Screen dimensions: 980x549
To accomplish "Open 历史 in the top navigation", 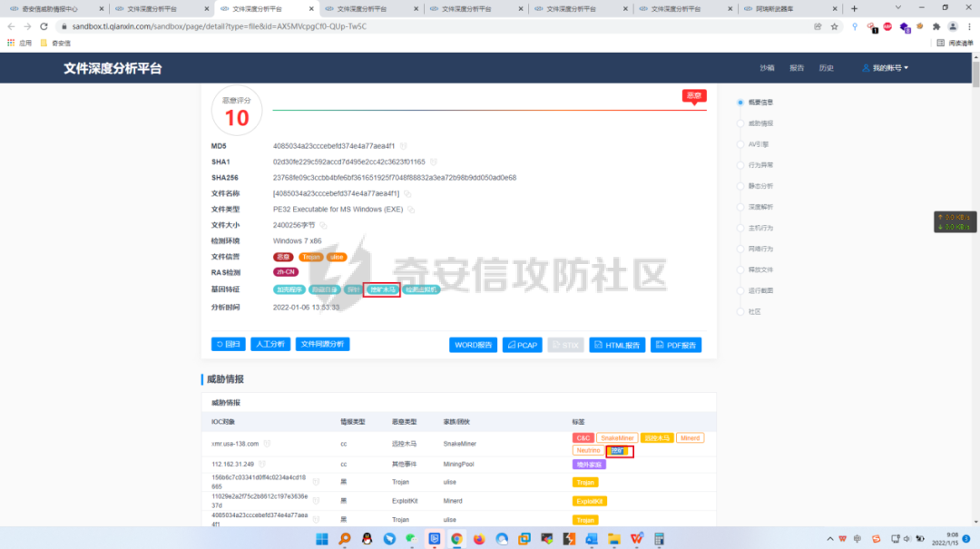I will [826, 68].
